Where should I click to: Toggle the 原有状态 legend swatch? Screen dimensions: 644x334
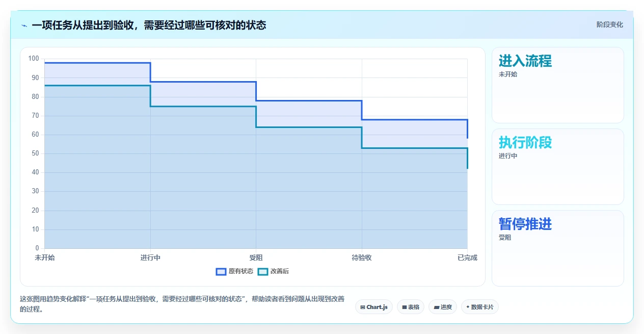[221, 271]
